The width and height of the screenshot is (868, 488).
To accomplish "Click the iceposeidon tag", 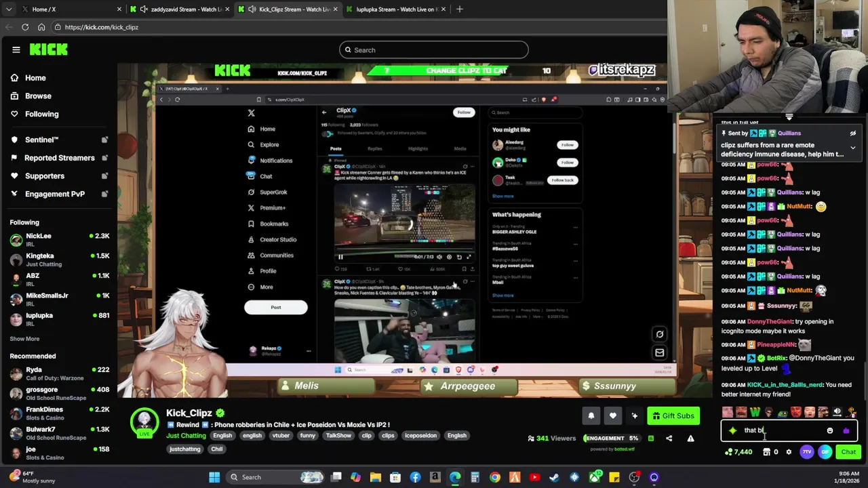I will point(421,436).
